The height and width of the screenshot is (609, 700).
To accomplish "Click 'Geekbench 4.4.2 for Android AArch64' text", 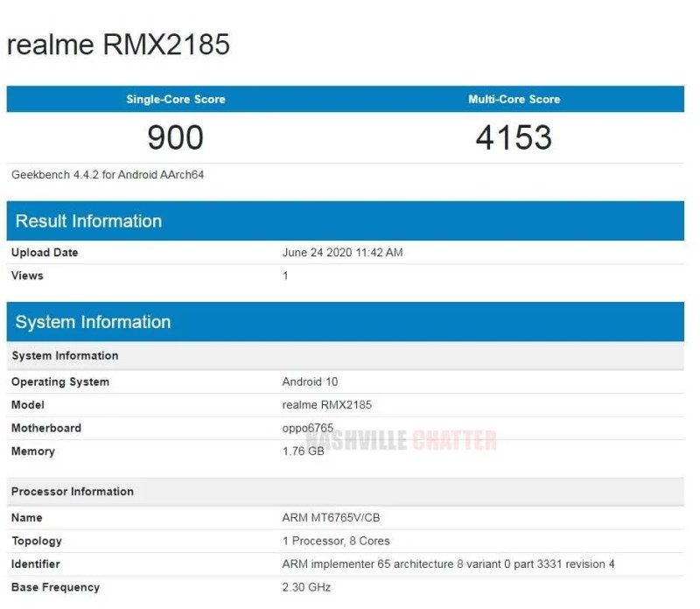I will [x=108, y=175].
